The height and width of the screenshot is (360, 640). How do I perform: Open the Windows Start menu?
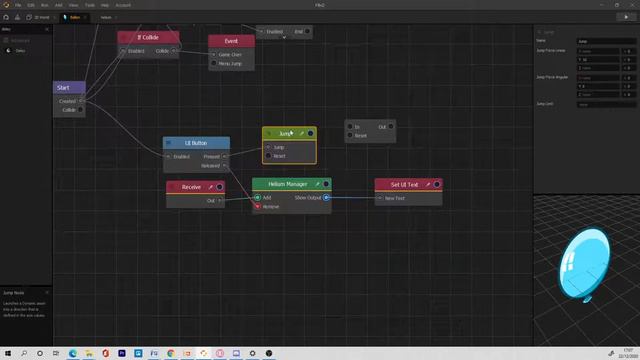pos(8,353)
